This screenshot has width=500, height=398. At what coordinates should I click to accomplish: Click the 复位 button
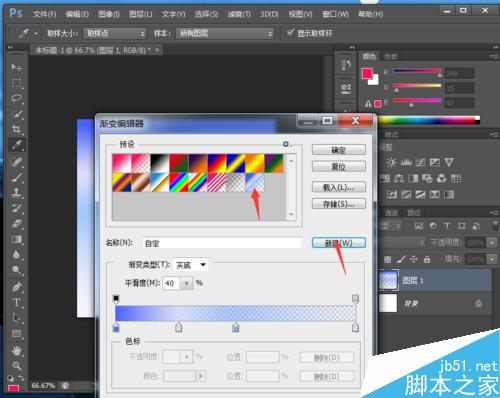[x=339, y=166]
